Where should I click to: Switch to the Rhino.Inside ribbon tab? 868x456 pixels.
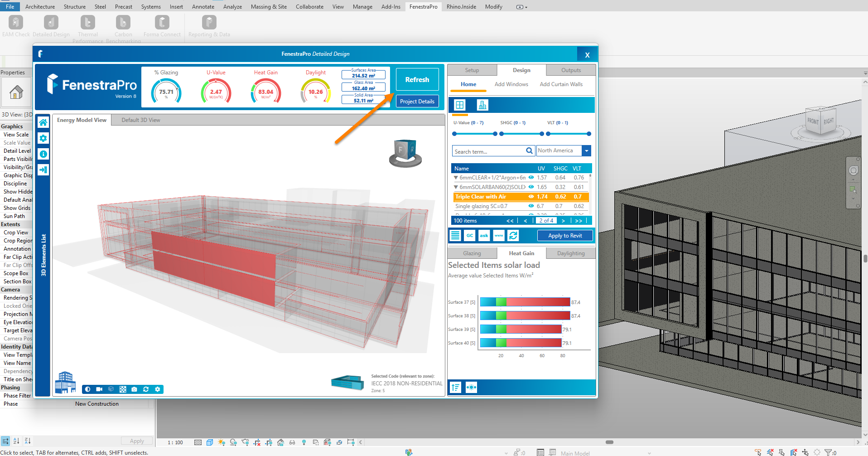(x=461, y=6)
